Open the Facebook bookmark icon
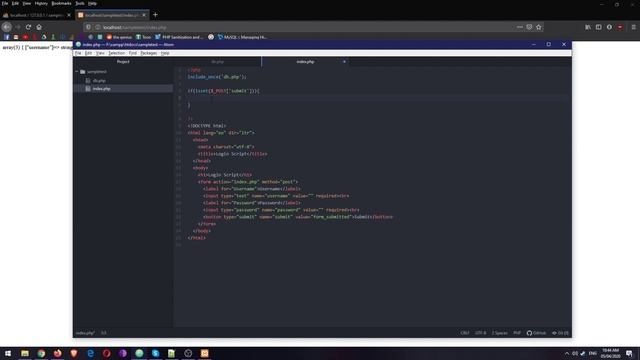Image resolution: width=640 pixels, height=360 pixels. 7,37
